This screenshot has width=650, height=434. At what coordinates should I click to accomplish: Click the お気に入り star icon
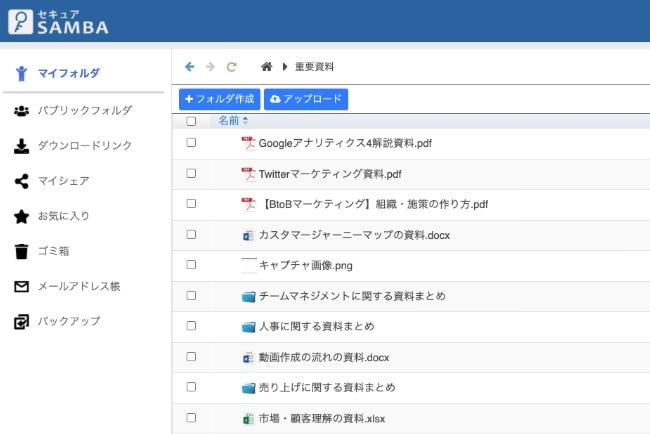coord(22,216)
